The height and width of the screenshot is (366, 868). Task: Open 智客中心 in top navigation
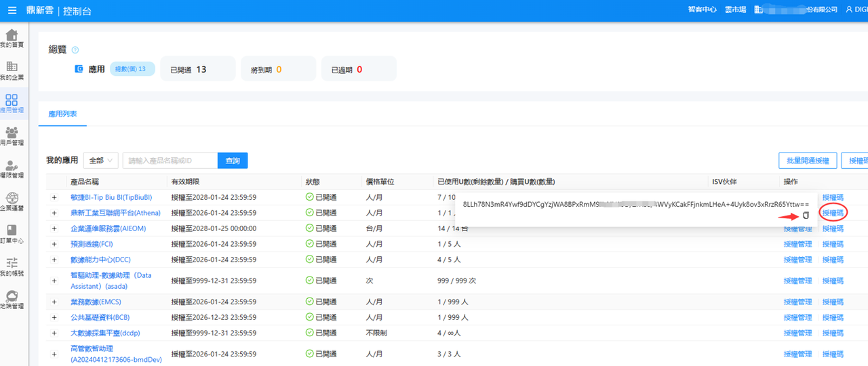tap(703, 10)
